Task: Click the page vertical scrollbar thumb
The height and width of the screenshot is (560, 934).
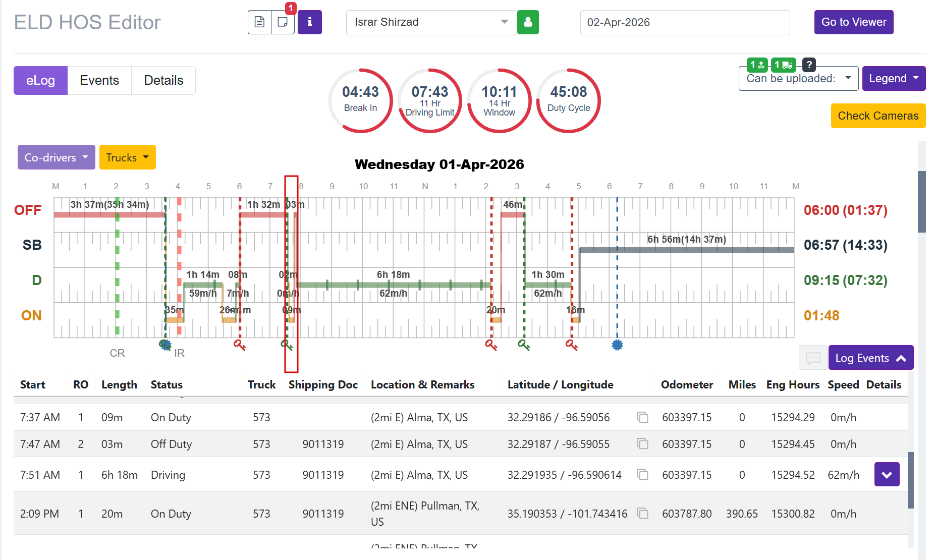Action: 922,201
